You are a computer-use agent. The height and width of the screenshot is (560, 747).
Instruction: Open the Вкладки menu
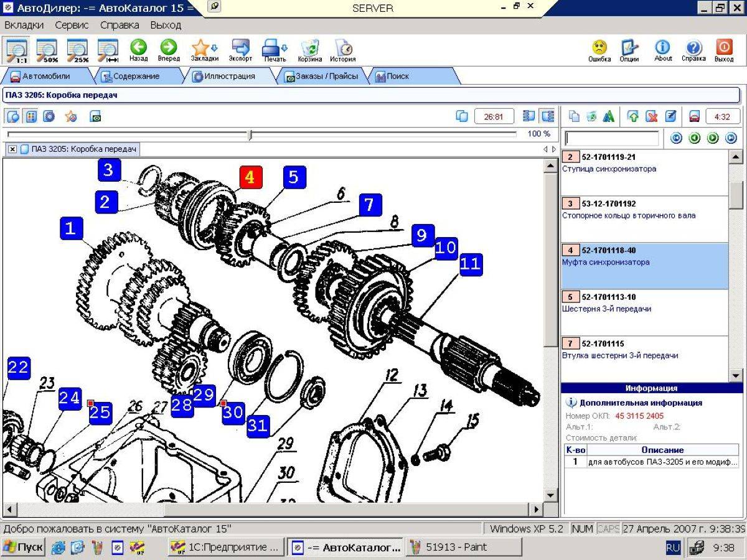[x=24, y=26]
